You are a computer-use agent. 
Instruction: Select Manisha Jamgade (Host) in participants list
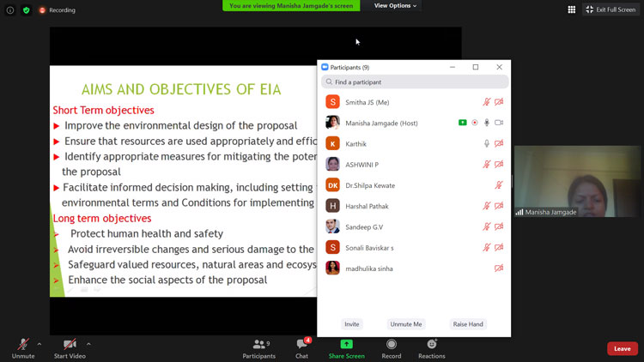[x=381, y=123]
